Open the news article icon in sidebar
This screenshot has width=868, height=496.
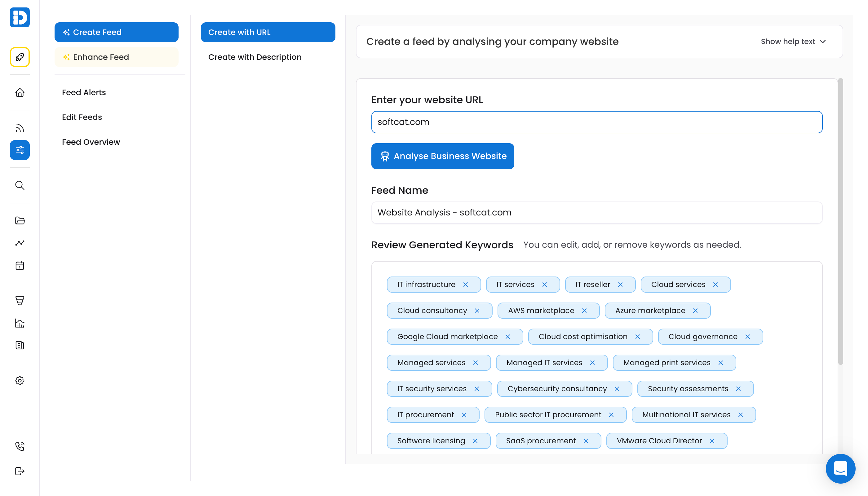pyautogui.click(x=20, y=345)
